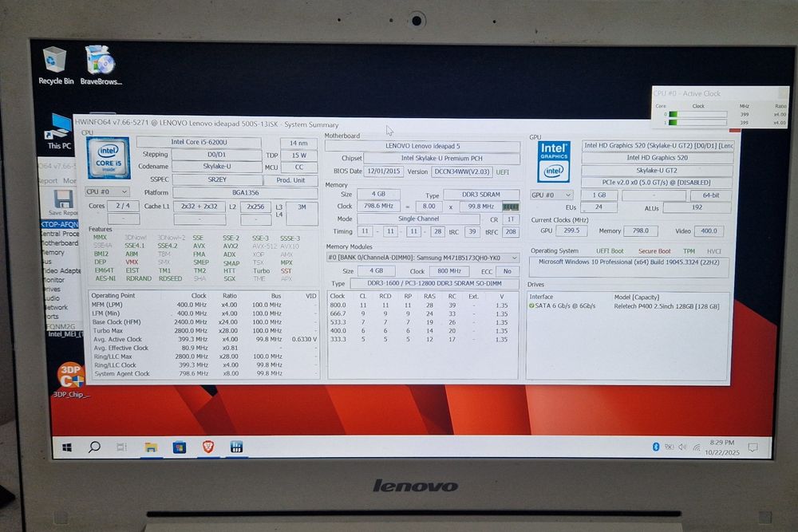Expand the GPU #0 selector dropdown

551,195
